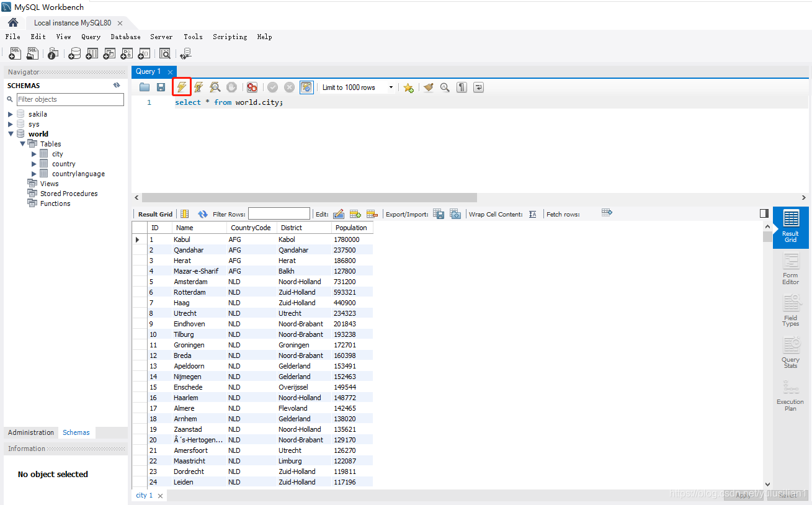Screen dimensions: 812x505
Task: Create a new stored procedure icon
Action: click(127, 54)
